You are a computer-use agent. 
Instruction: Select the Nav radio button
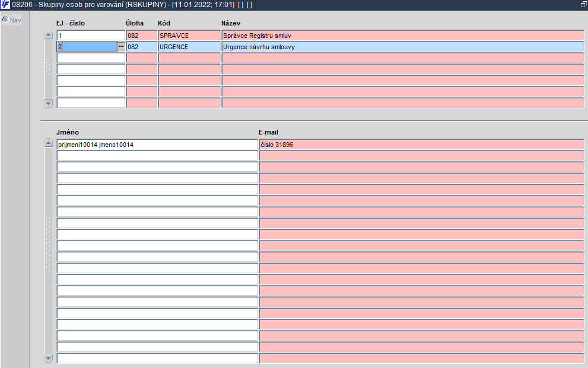point(5,20)
